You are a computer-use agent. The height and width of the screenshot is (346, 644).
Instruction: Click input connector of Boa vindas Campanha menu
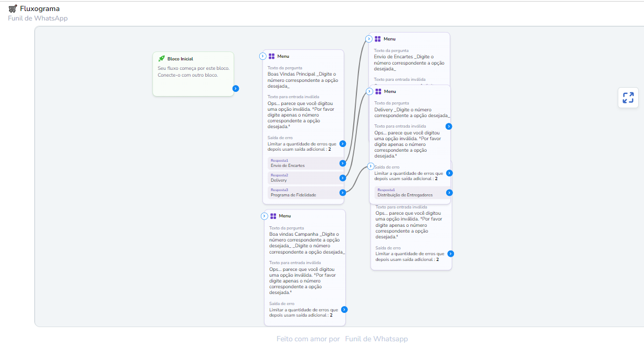[x=265, y=216]
